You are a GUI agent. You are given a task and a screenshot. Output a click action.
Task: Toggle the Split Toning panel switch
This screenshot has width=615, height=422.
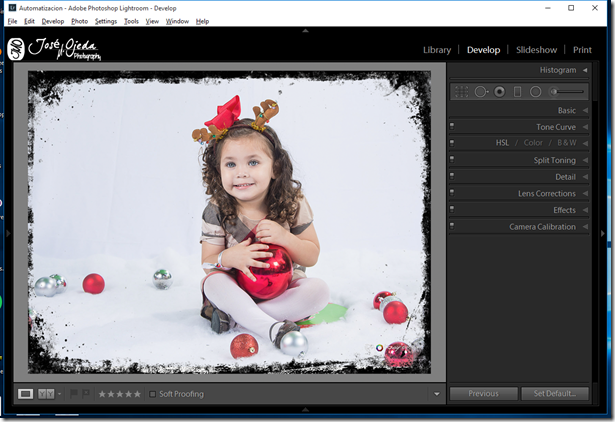coord(452,160)
